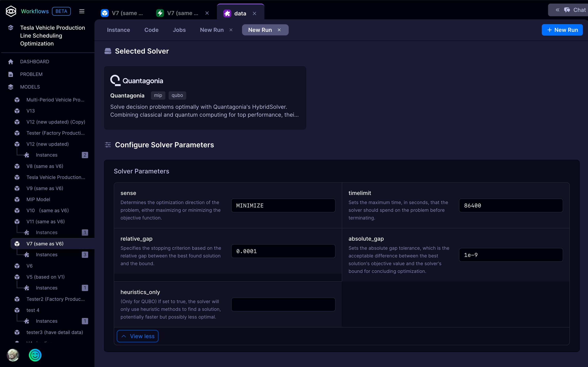
Task: Click the Problem document icon
Action: 11,74
